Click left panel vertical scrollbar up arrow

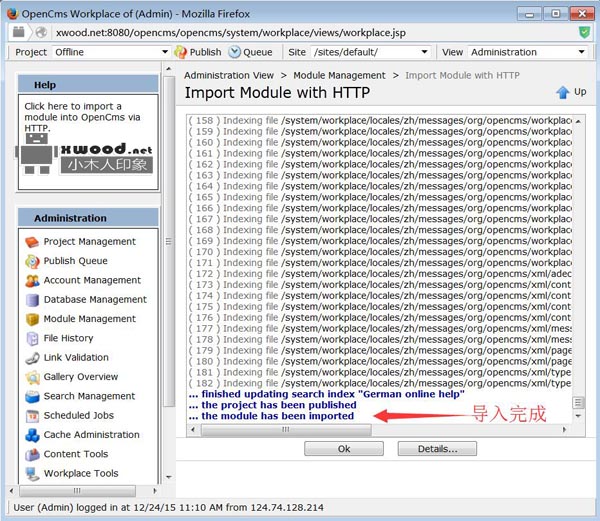click(x=169, y=69)
